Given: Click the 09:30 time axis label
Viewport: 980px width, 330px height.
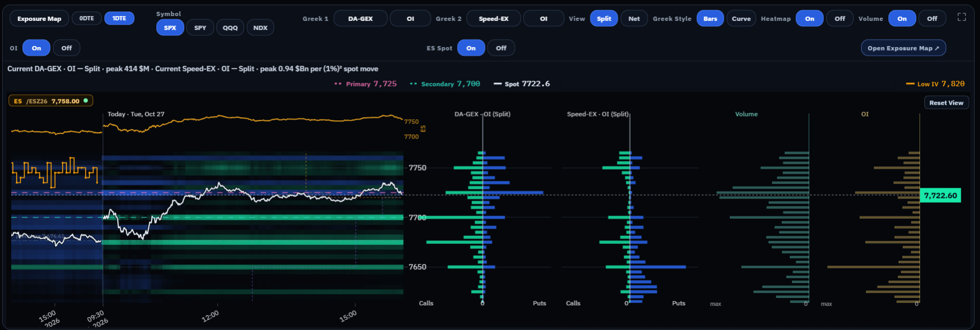Looking at the screenshot, I should point(97,318).
